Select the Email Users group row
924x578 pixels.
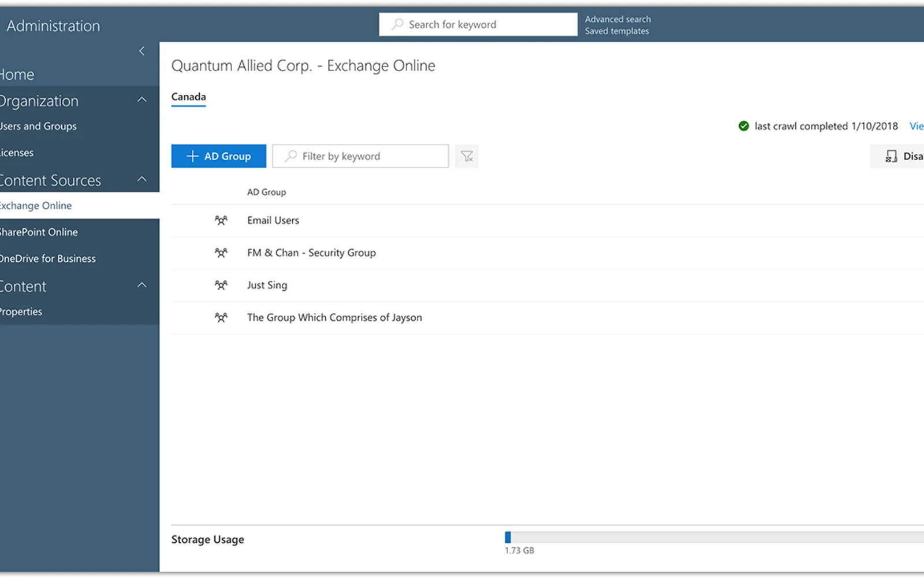547,220
